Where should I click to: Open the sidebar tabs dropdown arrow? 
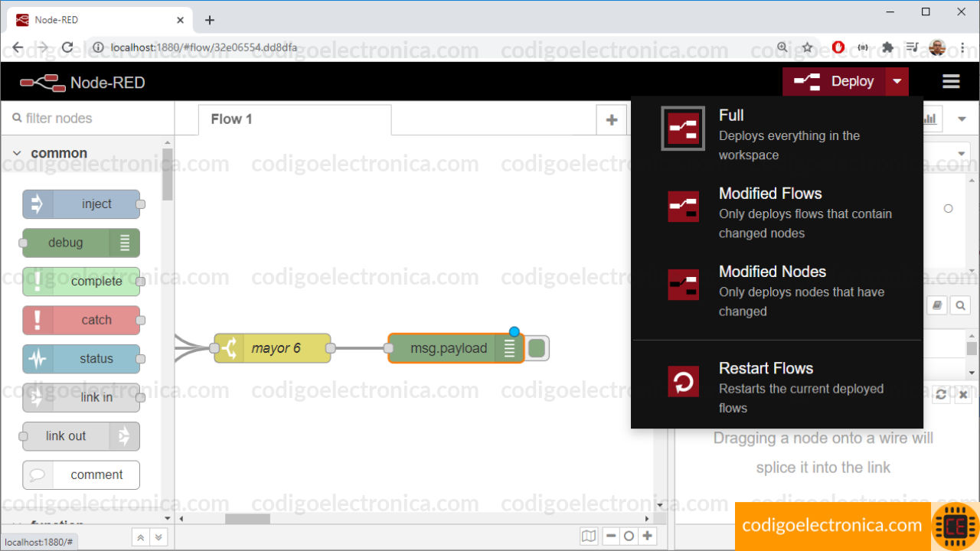click(x=962, y=119)
